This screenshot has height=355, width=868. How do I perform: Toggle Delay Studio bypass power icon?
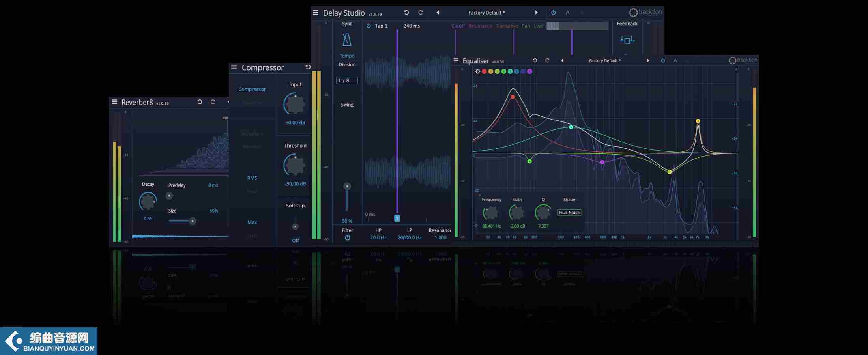tap(554, 13)
